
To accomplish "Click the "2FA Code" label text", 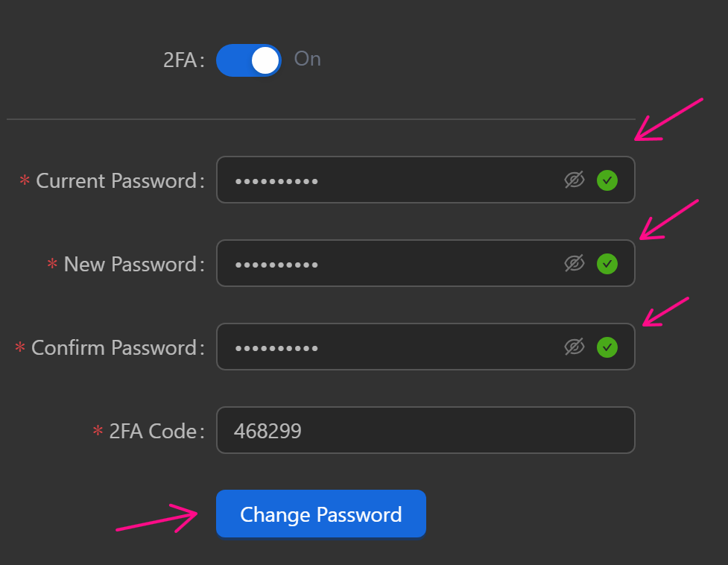I will click(153, 431).
